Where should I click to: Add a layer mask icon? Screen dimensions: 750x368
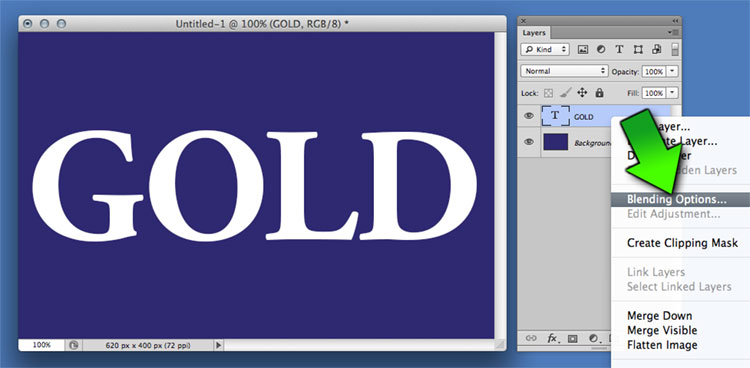573,338
